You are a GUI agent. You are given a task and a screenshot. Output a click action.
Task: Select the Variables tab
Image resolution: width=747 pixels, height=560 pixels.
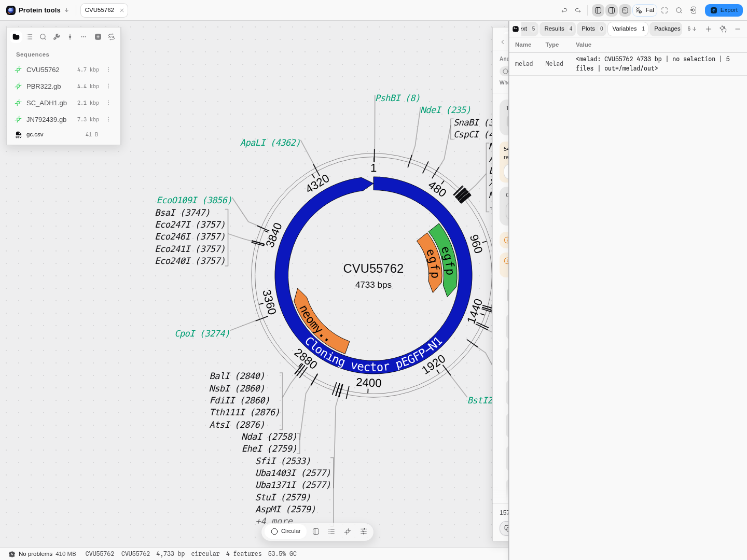[x=628, y=29]
